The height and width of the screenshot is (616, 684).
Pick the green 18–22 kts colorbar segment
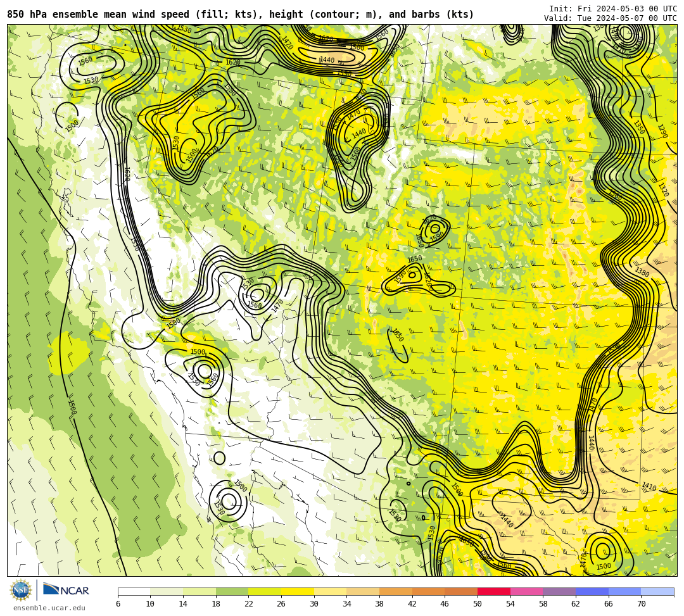pyautogui.click(x=232, y=591)
